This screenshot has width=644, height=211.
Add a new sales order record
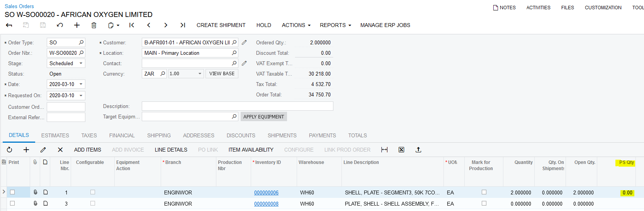pyautogui.click(x=77, y=25)
